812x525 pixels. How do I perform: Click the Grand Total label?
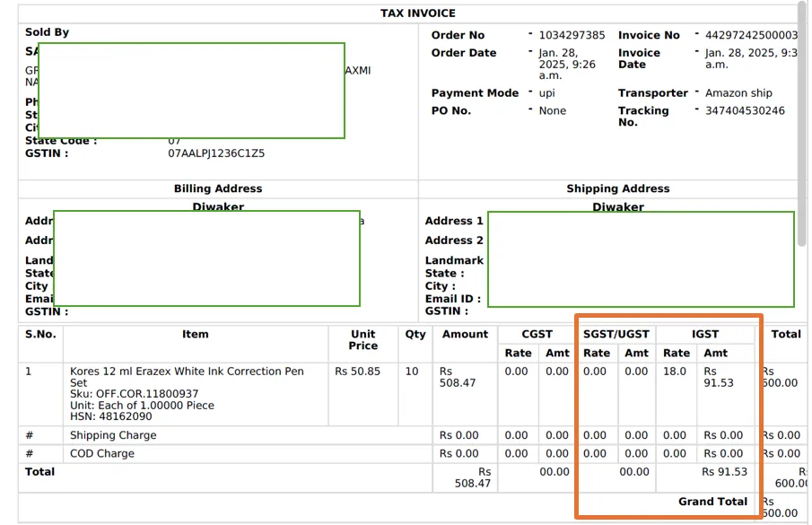712,502
